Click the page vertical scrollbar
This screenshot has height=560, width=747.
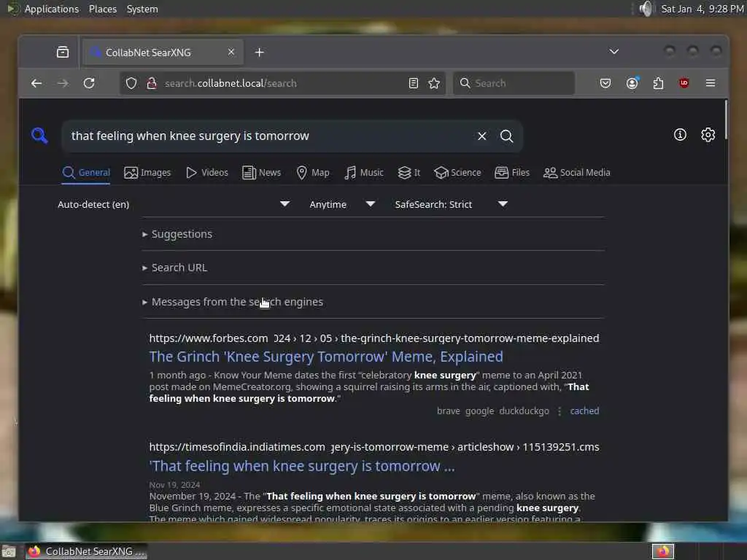click(726, 120)
